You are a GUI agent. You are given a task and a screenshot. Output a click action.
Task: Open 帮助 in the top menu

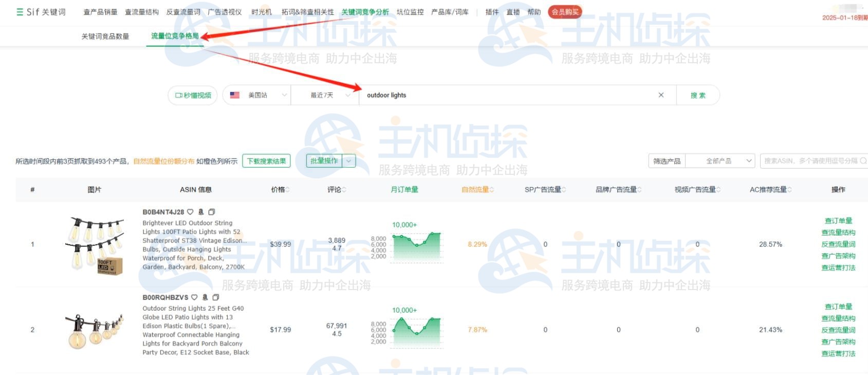click(534, 12)
